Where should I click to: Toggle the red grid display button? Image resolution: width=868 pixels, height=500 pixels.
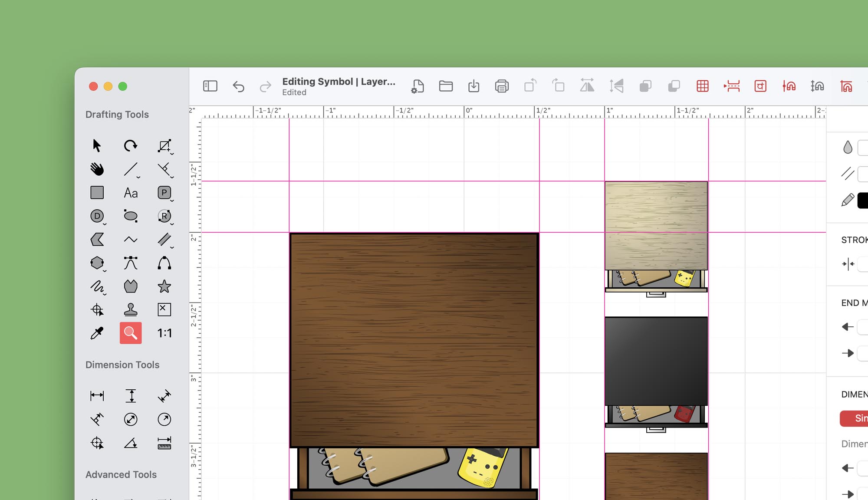[x=702, y=86]
